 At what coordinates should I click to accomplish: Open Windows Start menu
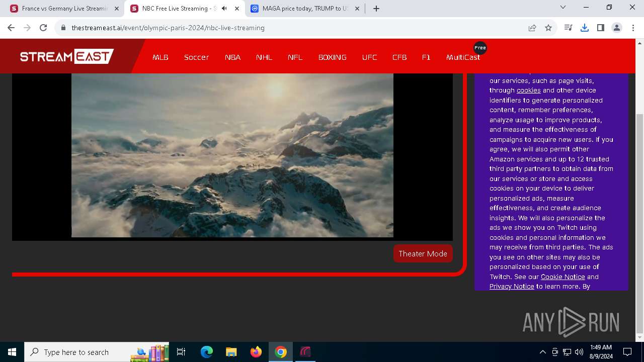click(12, 352)
